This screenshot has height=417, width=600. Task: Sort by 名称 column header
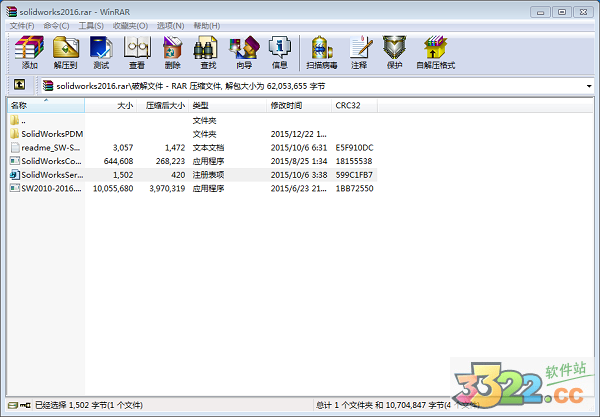[46, 105]
